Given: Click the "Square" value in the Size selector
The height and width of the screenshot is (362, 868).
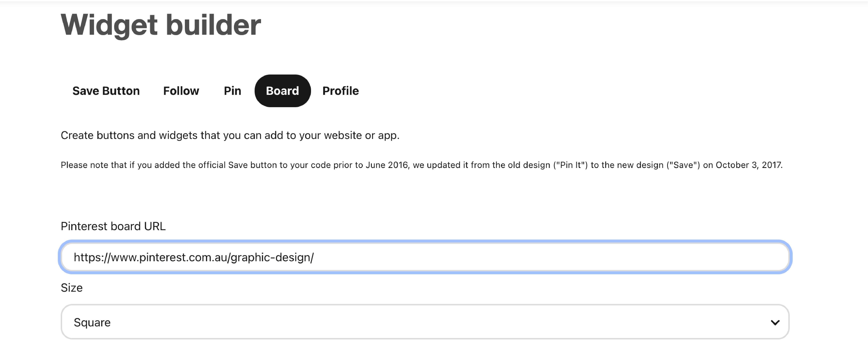Looking at the screenshot, I should coord(92,323).
